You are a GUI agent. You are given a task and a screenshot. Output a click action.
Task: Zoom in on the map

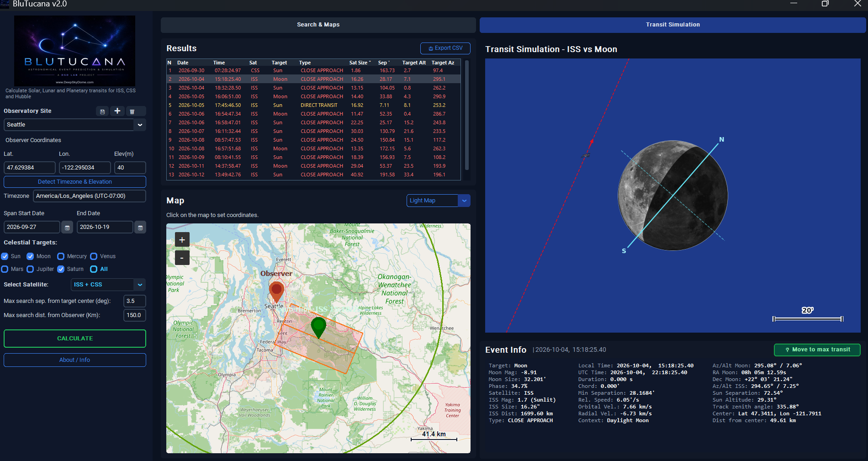pos(182,239)
